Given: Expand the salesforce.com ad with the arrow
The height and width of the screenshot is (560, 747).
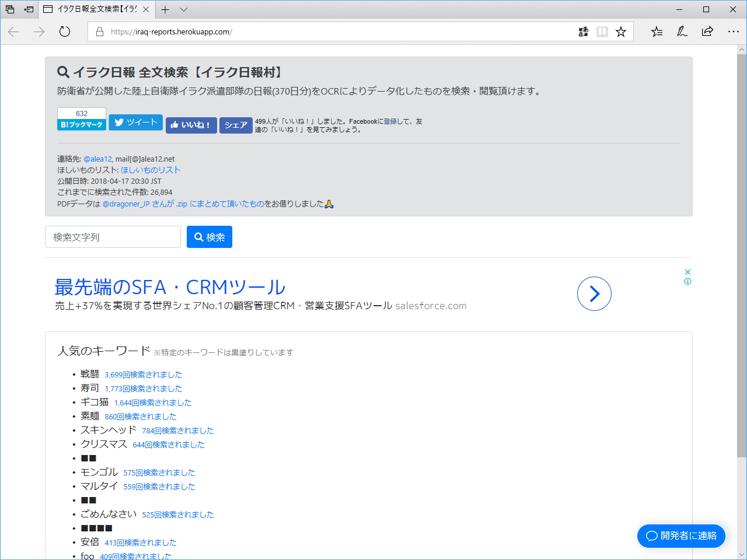Looking at the screenshot, I should coord(594,294).
